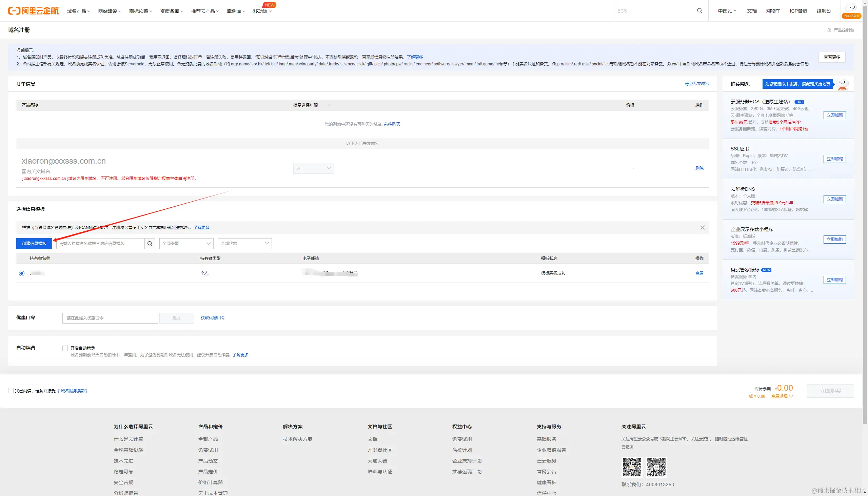Viewport: 868px width, 496px height.
Task: Select the holder template radio button
Action: point(22,273)
